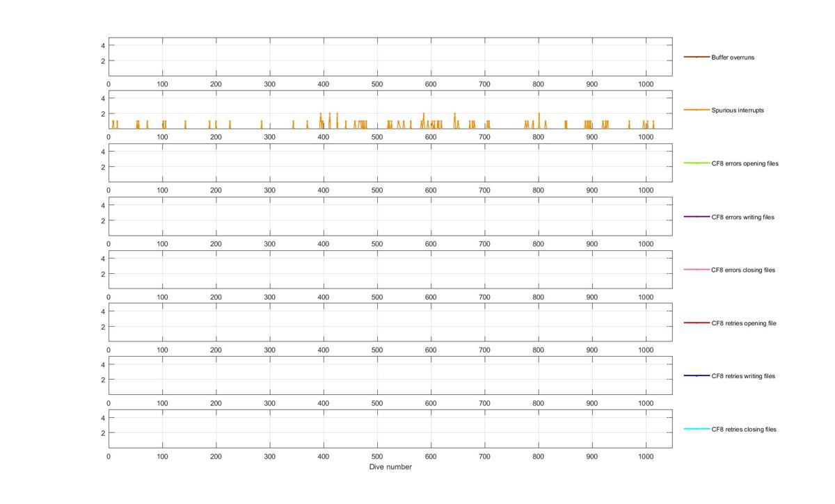835x504 pixels.
Task: Click inside the CF8 retries opening file plot
Action: [x=390, y=323]
